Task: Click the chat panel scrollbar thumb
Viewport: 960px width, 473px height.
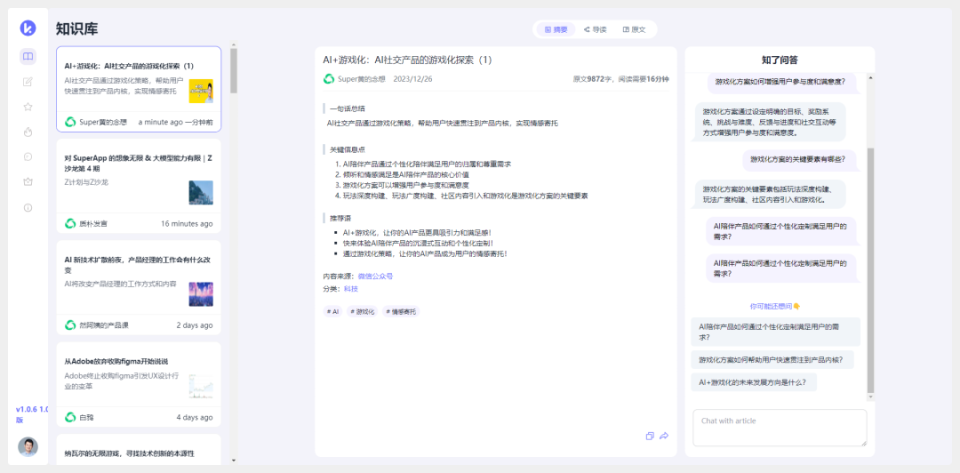Action: tap(871, 270)
